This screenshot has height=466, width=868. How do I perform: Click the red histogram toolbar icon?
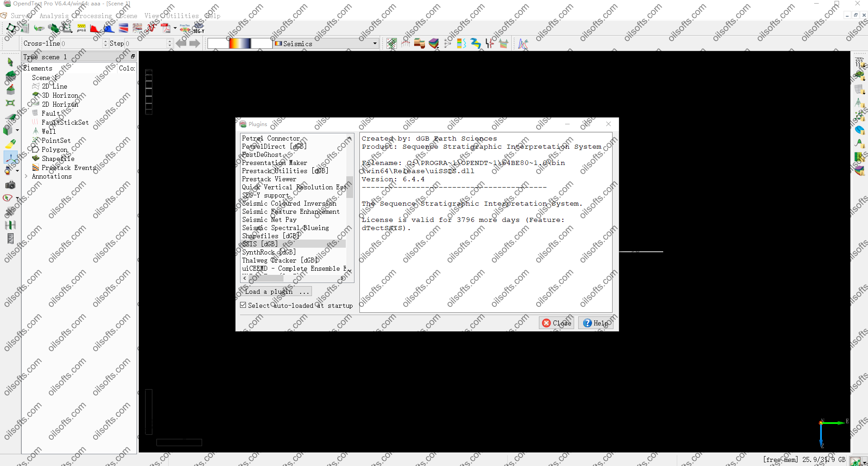pos(95,28)
